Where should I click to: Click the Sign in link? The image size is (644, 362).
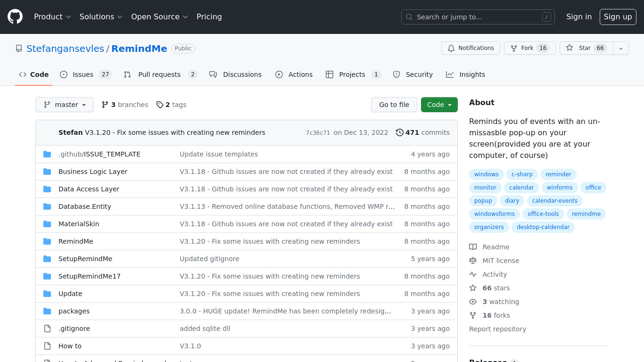tap(579, 17)
